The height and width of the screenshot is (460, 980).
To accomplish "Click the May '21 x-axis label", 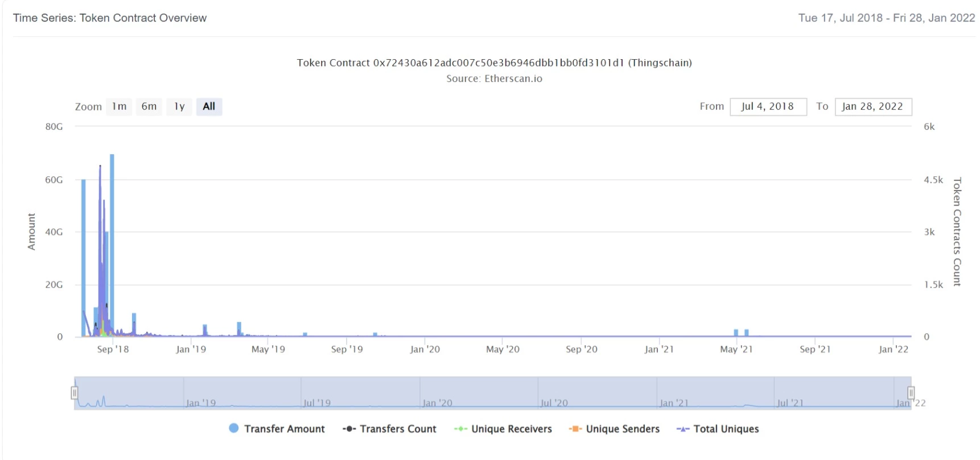I will pos(736,349).
